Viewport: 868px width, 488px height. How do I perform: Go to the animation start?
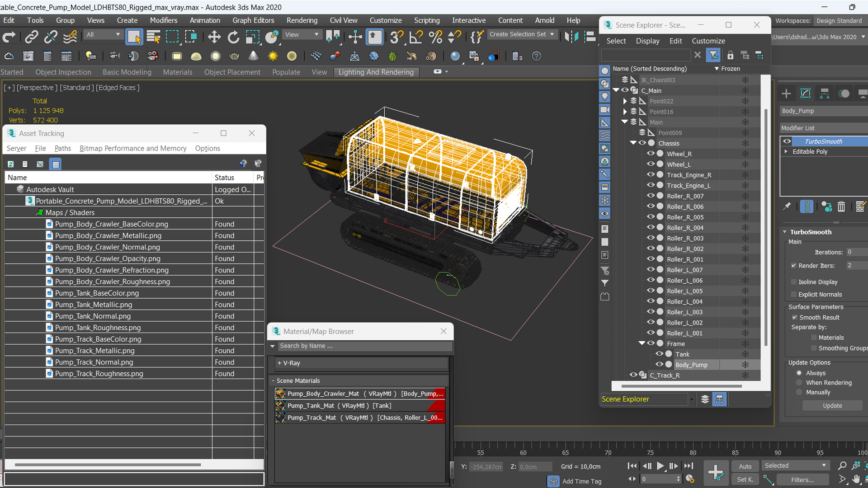tap(632, 466)
